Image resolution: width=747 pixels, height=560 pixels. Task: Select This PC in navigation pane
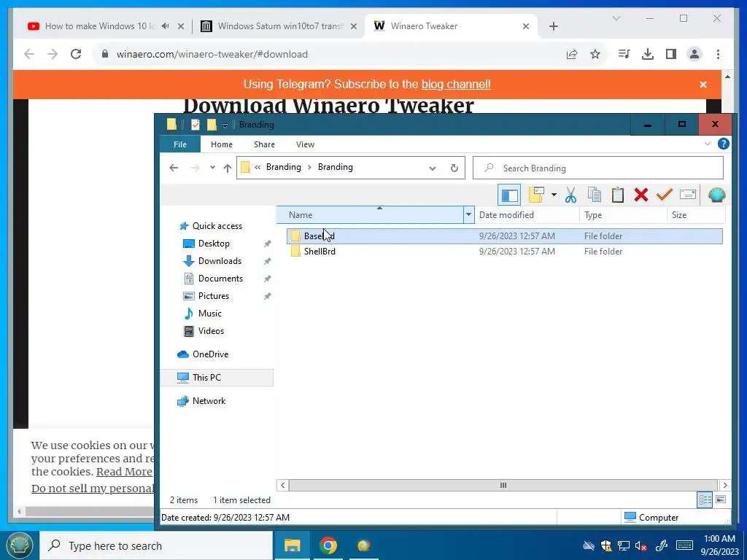[217, 378]
